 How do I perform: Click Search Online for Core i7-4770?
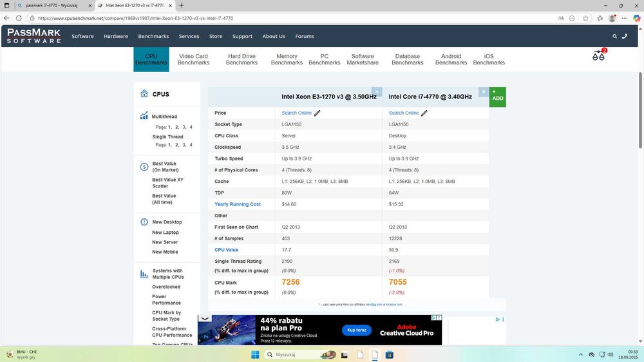pos(404,113)
